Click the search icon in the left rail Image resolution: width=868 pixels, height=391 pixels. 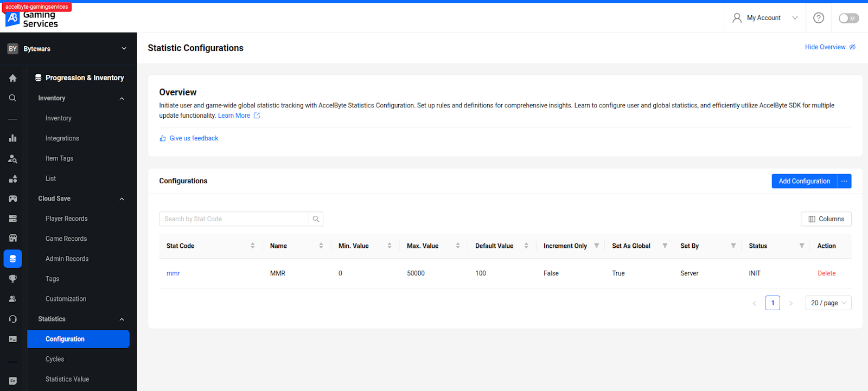[12, 98]
